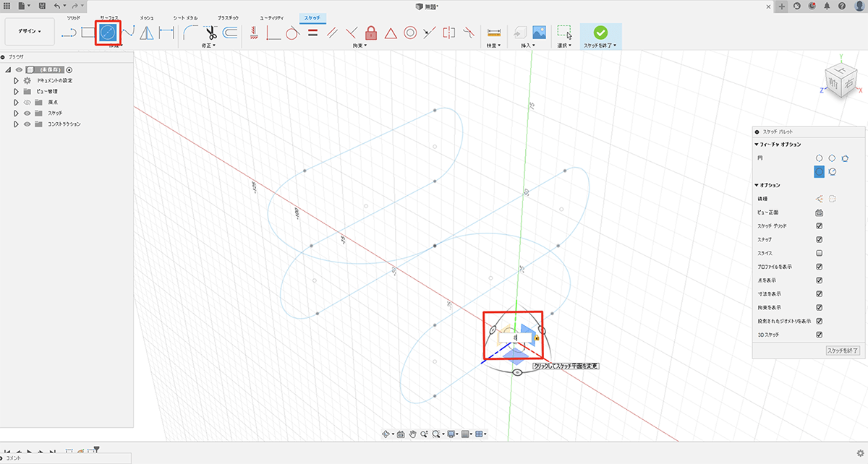Click スケッチを終了 button in sketch palette
This screenshot has width=868, height=464.
coord(842,351)
